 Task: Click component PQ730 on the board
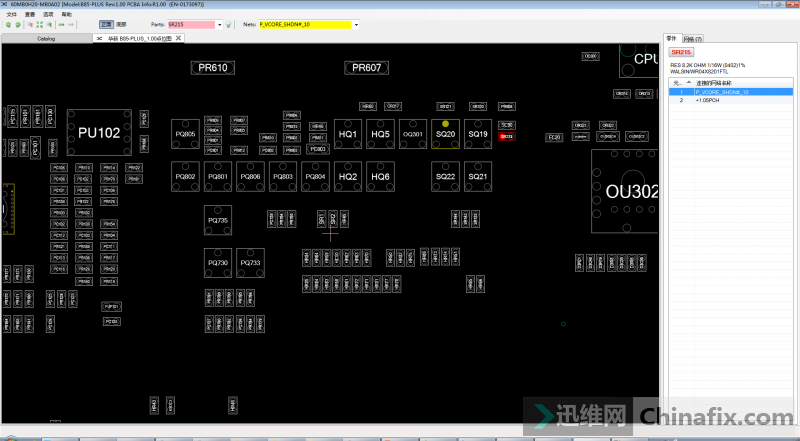tap(218, 263)
